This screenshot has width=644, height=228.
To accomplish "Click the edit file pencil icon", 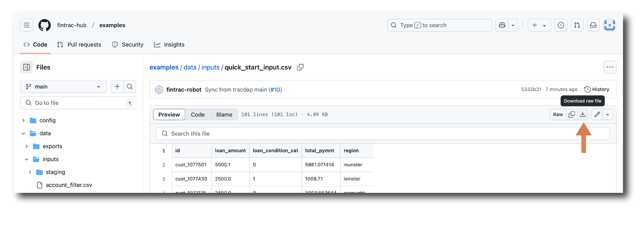I will coord(597,115).
